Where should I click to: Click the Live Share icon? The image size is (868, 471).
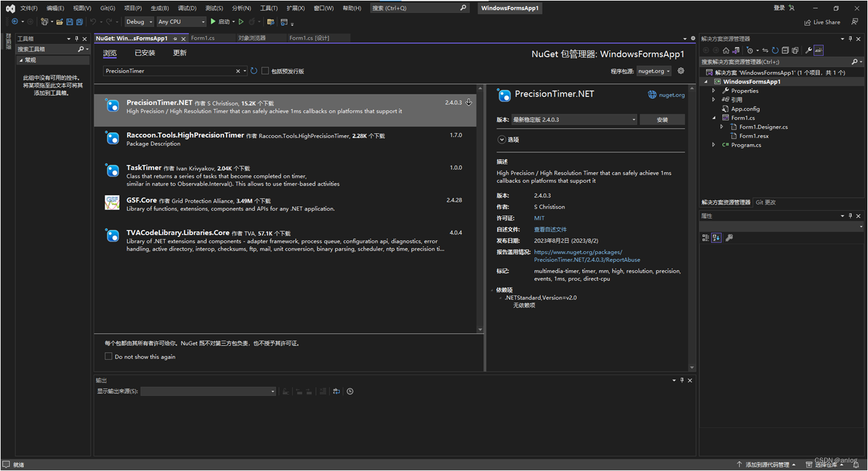tap(808, 22)
